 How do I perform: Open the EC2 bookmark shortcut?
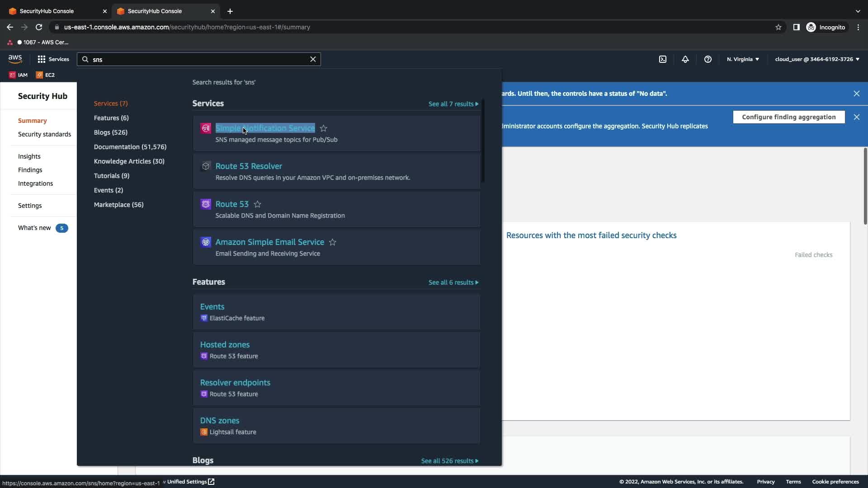(x=45, y=75)
